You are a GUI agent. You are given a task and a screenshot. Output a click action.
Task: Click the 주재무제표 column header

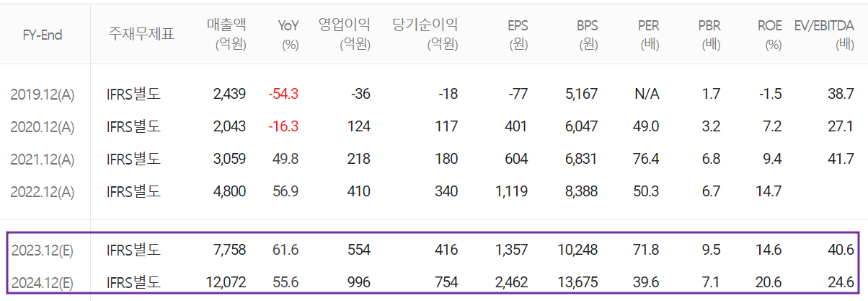[141, 34]
